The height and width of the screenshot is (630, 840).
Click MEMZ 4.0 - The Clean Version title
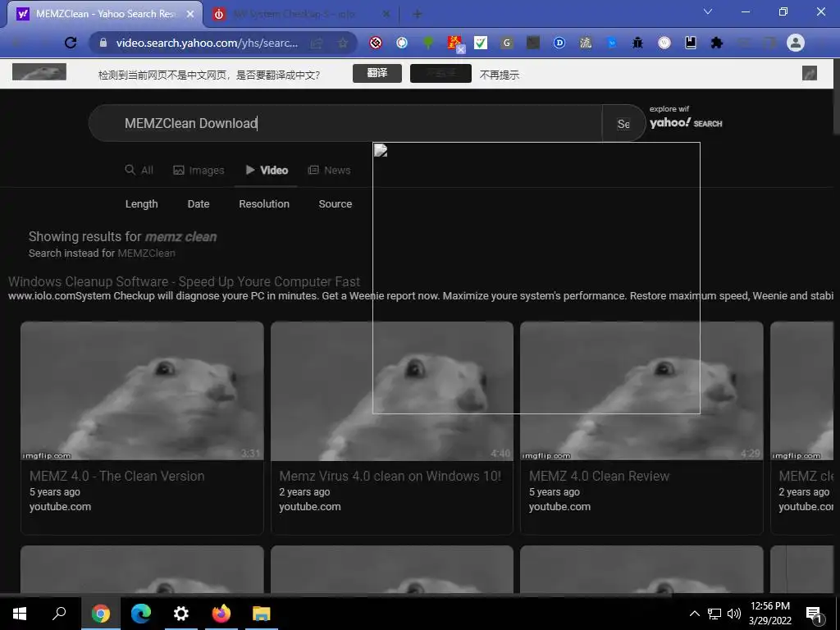(x=116, y=476)
